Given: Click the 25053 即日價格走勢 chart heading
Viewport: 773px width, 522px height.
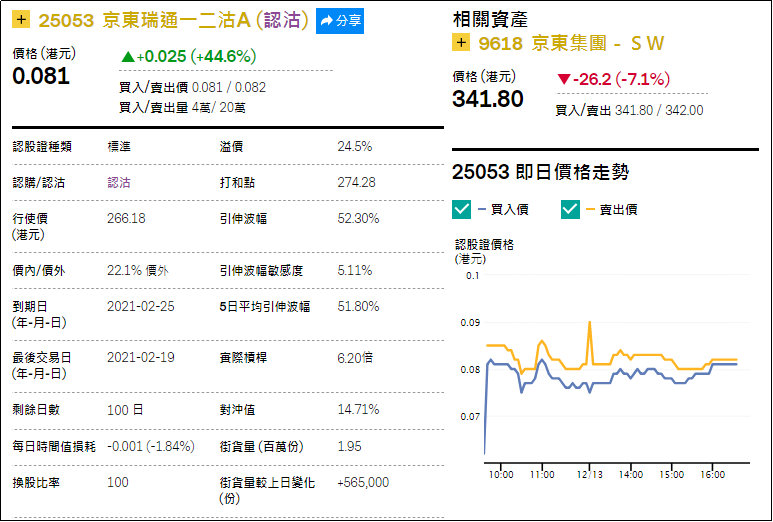Looking at the screenshot, I should [540, 172].
